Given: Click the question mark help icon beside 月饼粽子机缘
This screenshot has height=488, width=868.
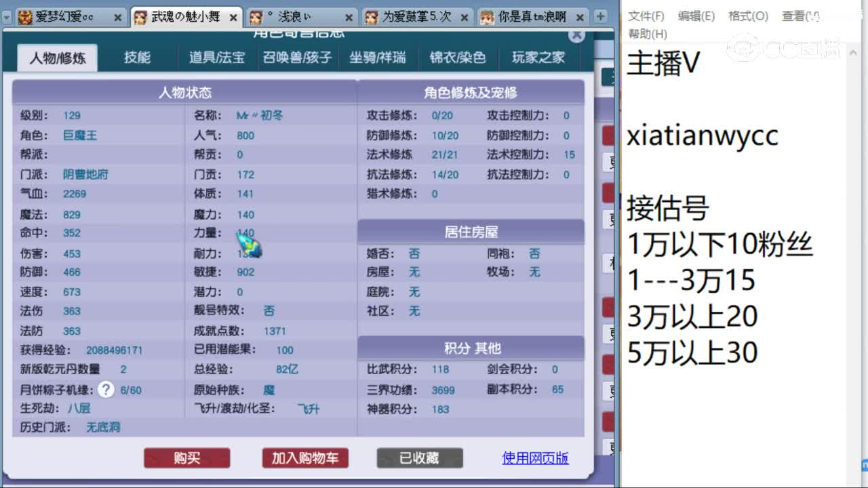Looking at the screenshot, I should pos(106,389).
